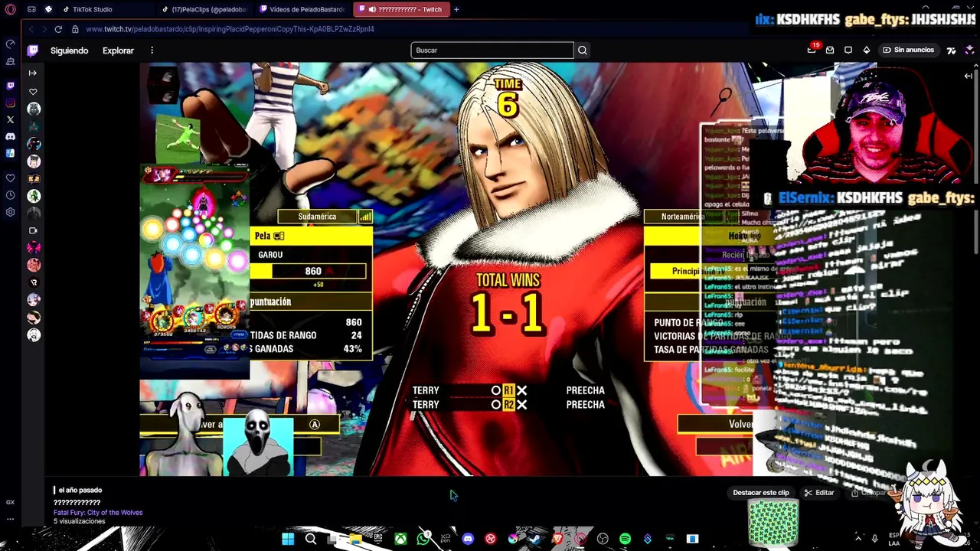Open the heart icon in Opera sidebar

[10, 178]
